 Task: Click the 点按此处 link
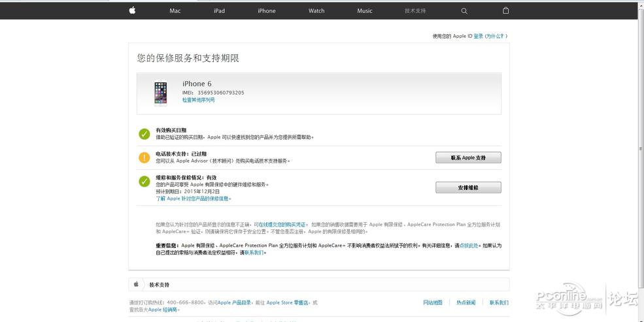[469, 246]
